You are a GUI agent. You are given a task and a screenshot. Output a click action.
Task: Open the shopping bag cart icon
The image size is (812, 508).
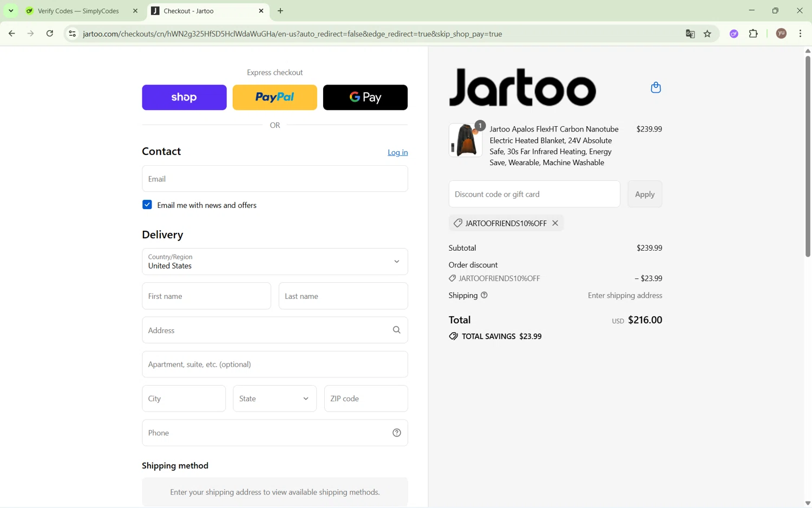coord(656,88)
